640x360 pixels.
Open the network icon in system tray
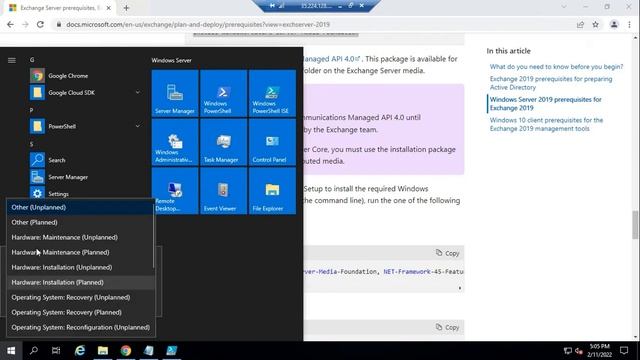pos(567,351)
